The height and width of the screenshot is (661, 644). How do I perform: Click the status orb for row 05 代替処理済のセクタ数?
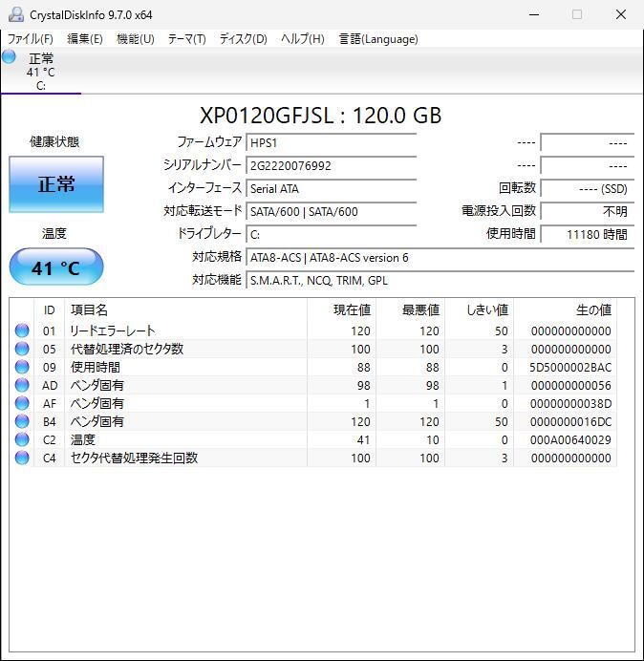pyautogui.click(x=22, y=349)
